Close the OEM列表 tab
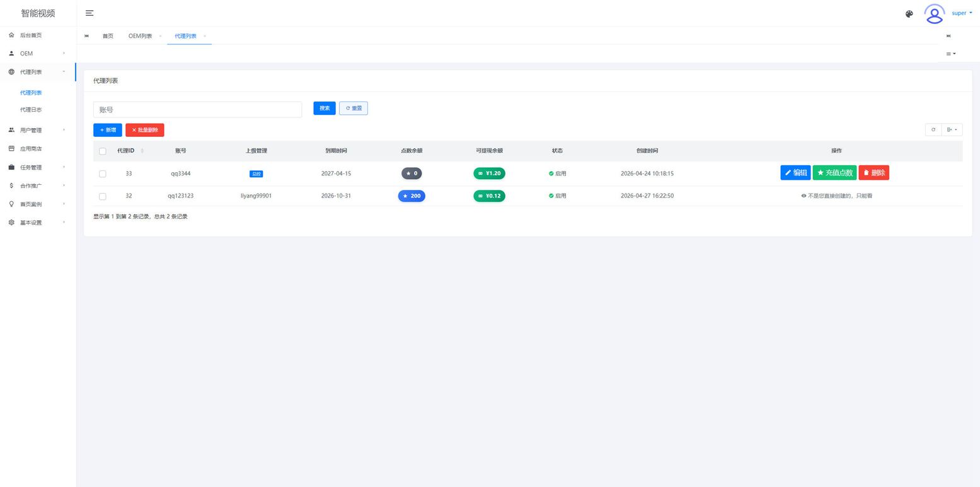The image size is (980, 487). click(160, 36)
